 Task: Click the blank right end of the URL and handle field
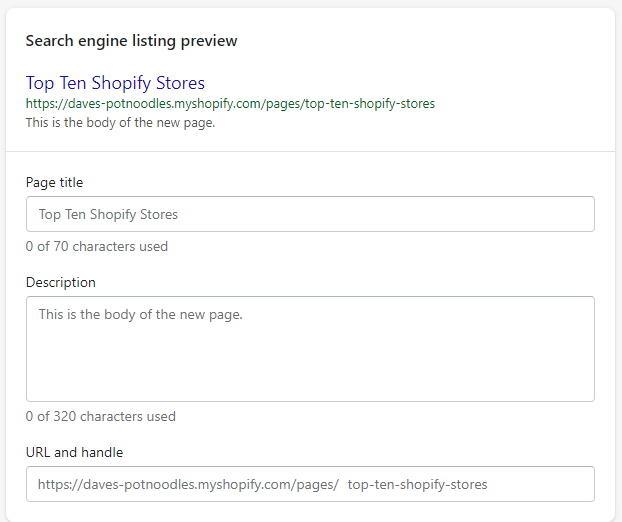pos(539,484)
